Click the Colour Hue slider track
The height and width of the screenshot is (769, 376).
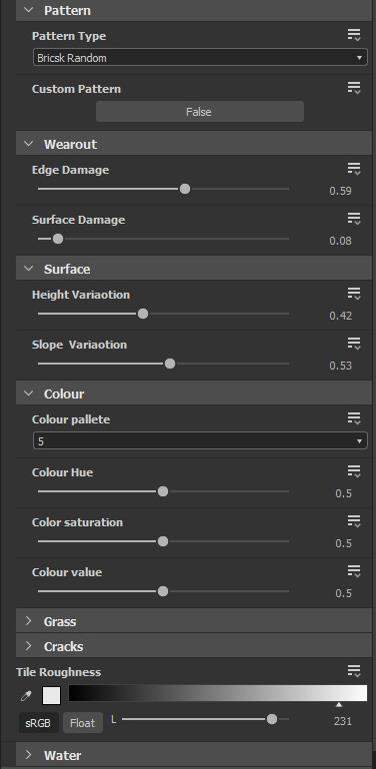(x=163, y=491)
